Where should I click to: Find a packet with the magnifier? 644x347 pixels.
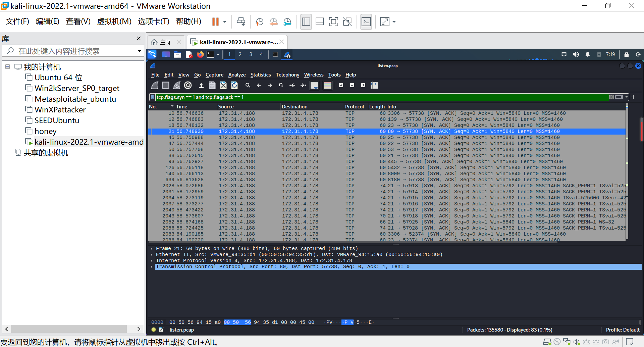point(248,86)
